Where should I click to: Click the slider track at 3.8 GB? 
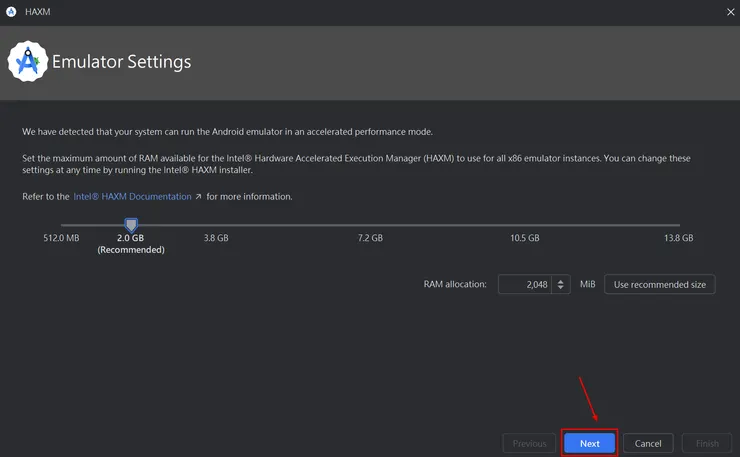[216, 225]
